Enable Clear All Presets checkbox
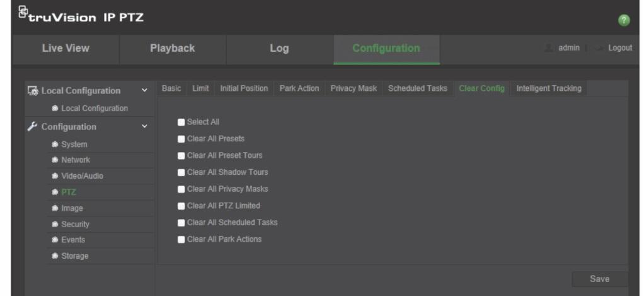 pos(181,139)
